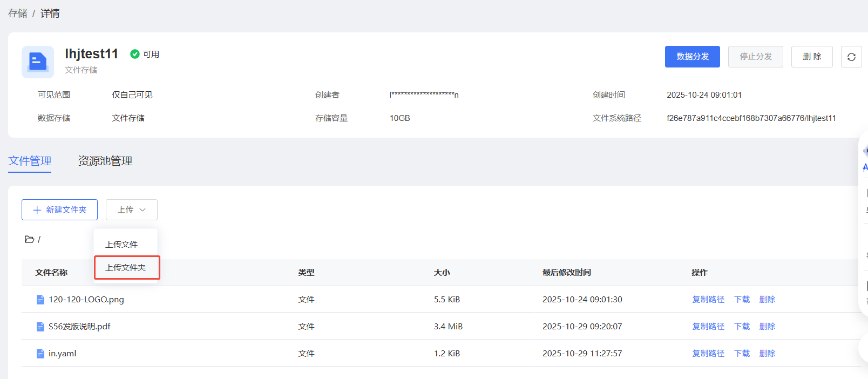The width and height of the screenshot is (868, 379).
Task: Click the 新建文件夹 button
Action: (x=59, y=209)
